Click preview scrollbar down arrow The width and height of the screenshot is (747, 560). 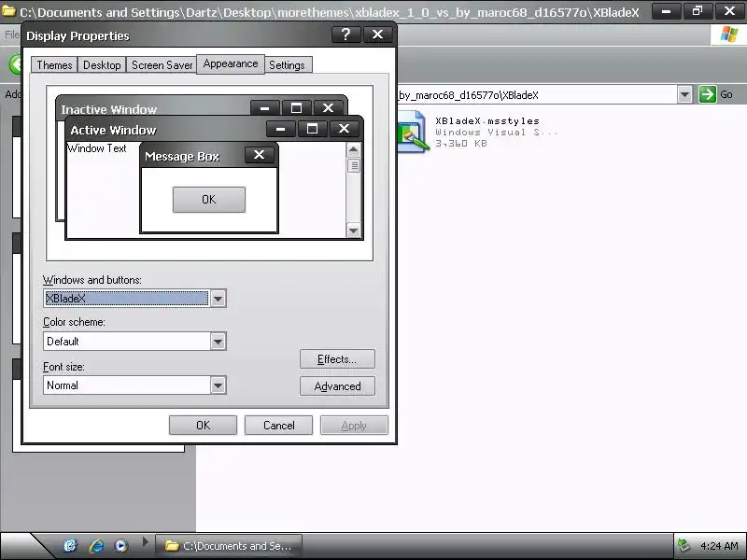[354, 231]
